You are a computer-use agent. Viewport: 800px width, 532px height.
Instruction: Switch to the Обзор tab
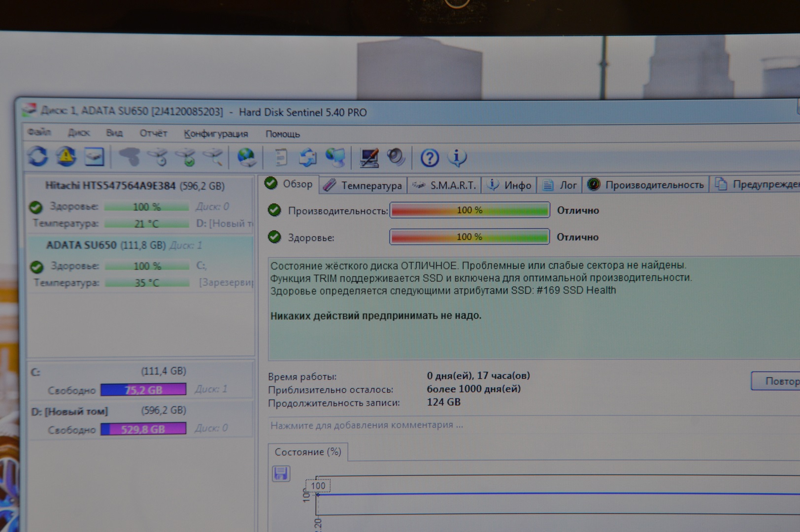(290, 184)
